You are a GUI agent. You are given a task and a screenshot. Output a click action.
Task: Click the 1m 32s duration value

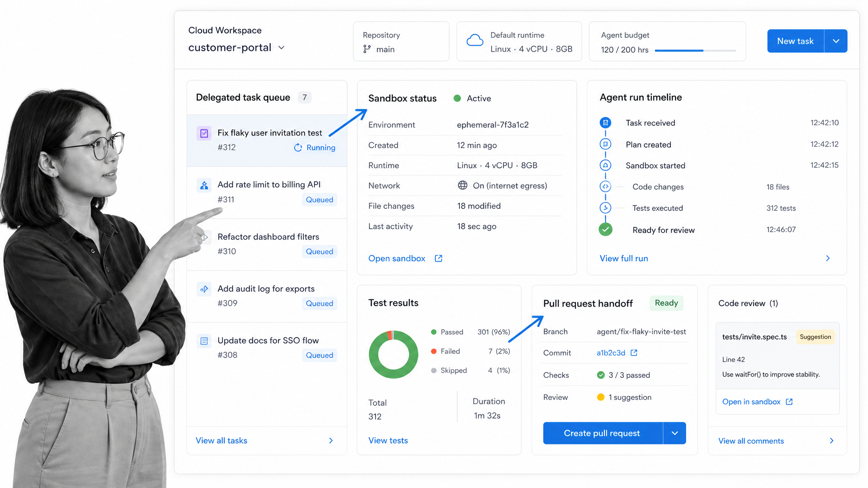[487, 416]
